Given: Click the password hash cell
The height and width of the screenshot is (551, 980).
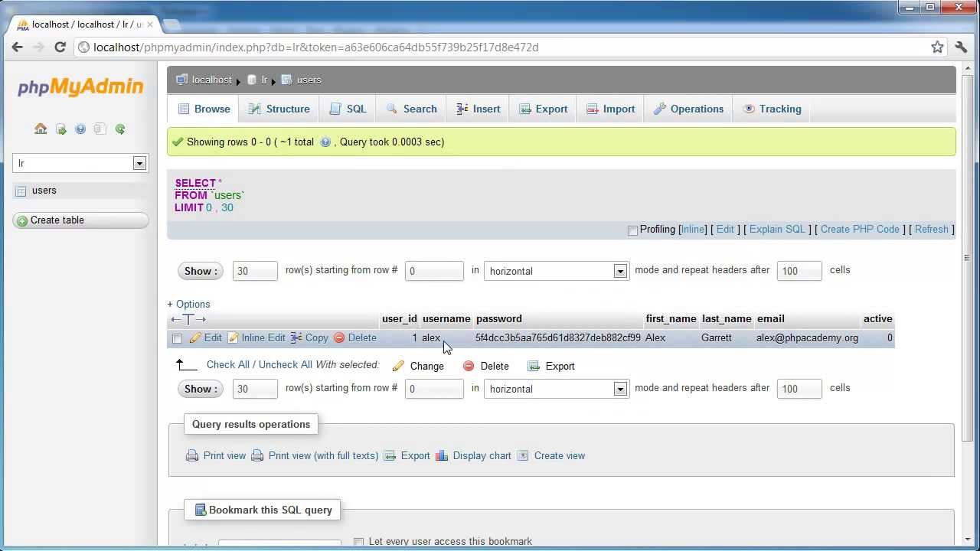Looking at the screenshot, I should click(x=557, y=337).
